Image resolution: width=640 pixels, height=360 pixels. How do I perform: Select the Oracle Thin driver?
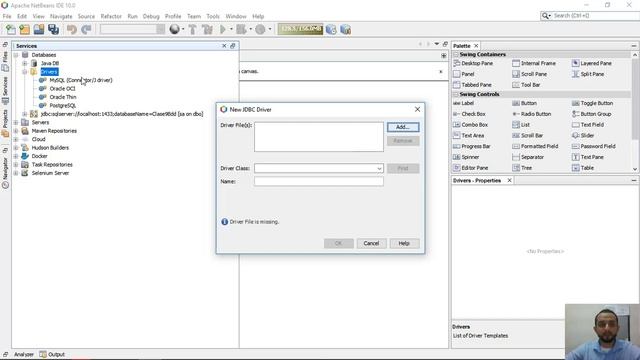[x=63, y=97]
